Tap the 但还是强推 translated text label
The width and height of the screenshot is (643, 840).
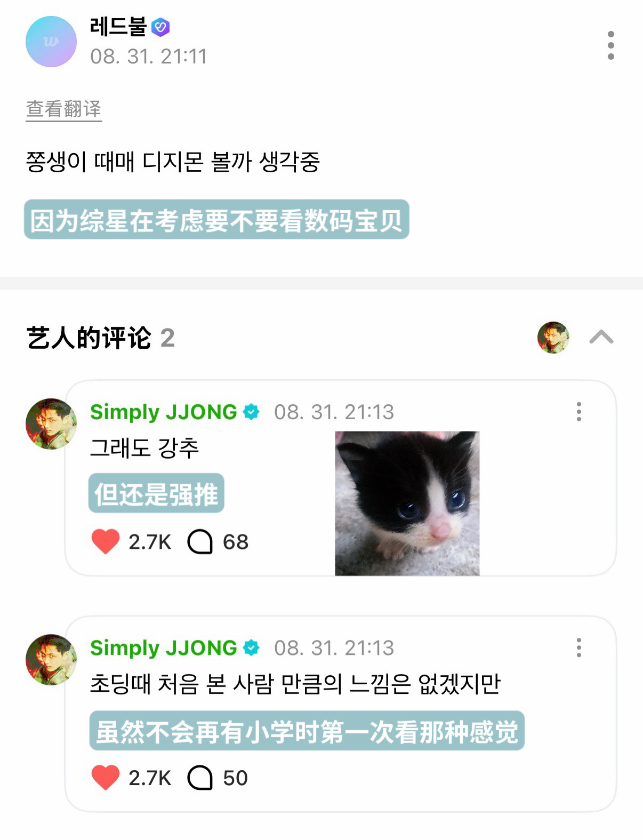[156, 493]
